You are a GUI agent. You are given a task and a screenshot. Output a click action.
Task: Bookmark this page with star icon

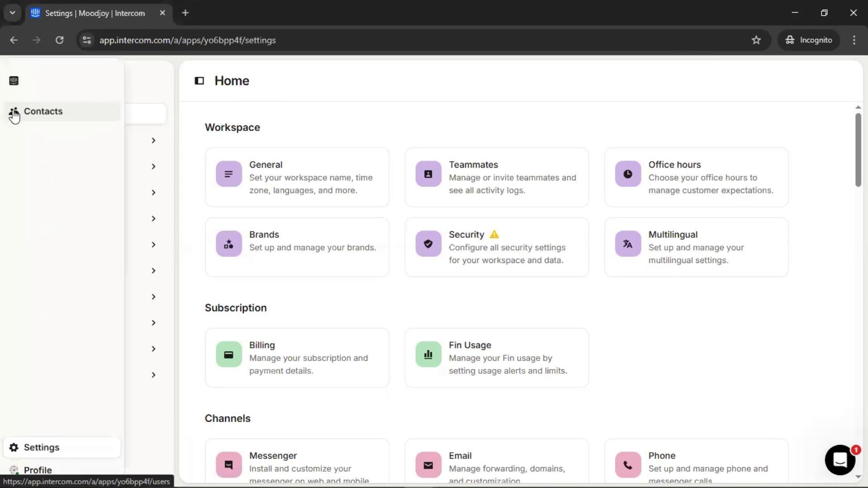point(756,40)
